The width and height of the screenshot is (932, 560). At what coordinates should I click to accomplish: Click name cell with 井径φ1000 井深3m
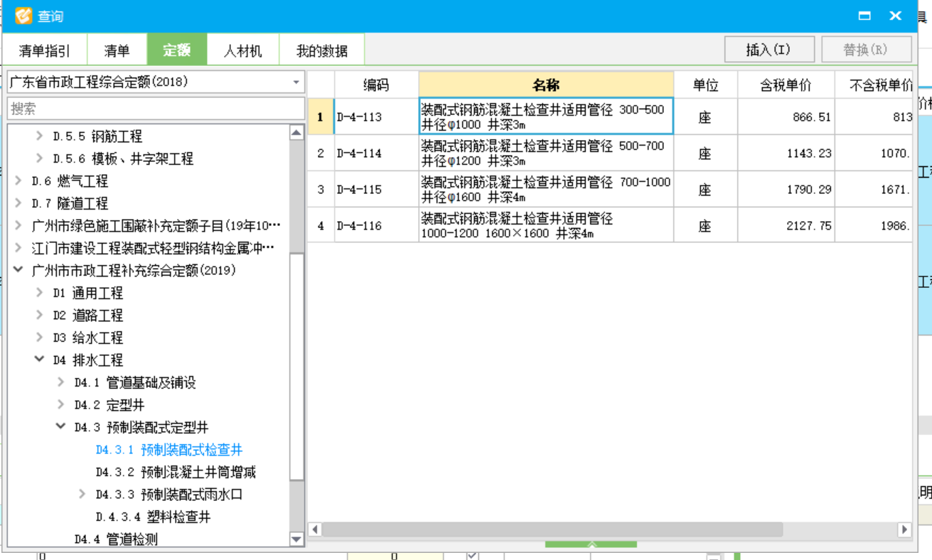546,117
